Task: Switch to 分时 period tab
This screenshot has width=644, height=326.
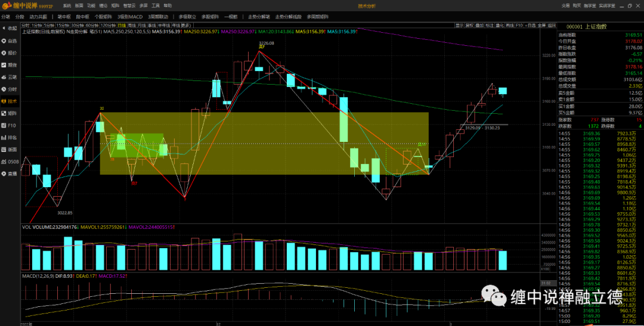Action: pyautogui.click(x=26, y=26)
